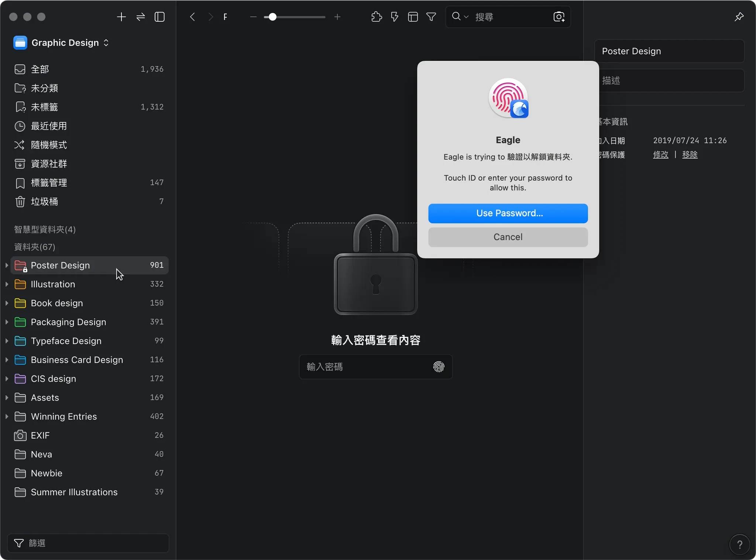Click the plus icon to add new item

pyautogui.click(x=121, y=17)
